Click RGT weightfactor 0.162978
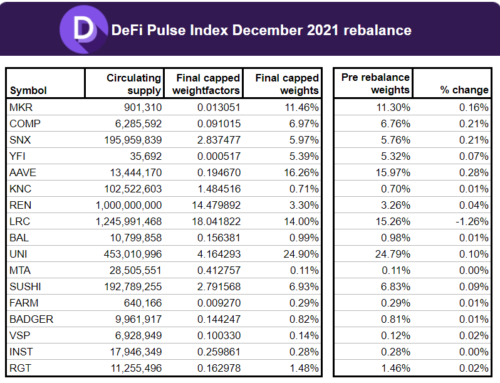 point(219,368)
